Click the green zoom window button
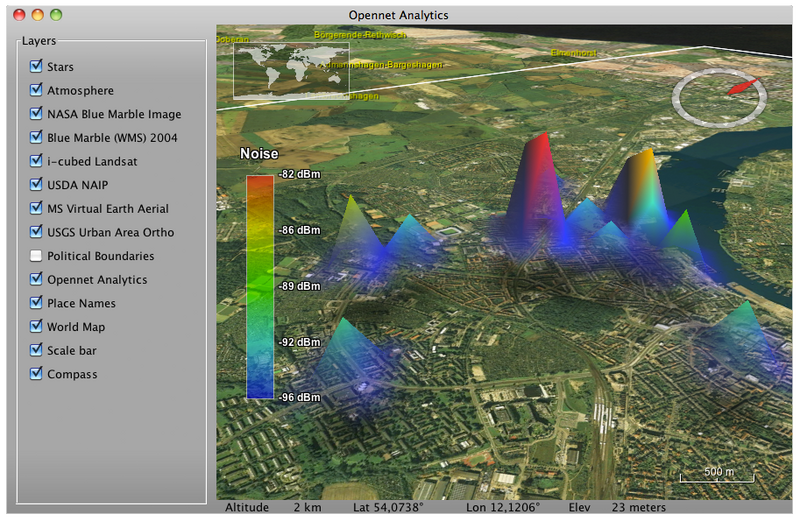Screen dimensions: 800x521 tap(56, 15)
